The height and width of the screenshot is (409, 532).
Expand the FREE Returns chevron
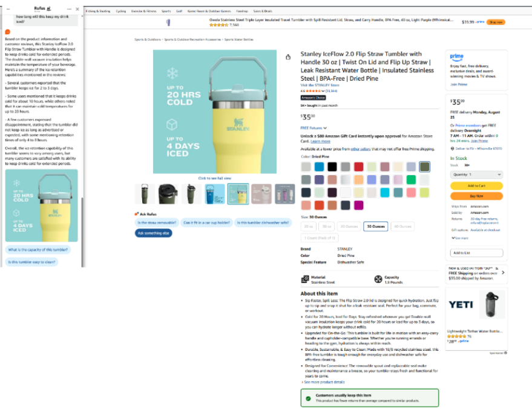[325, 128]
